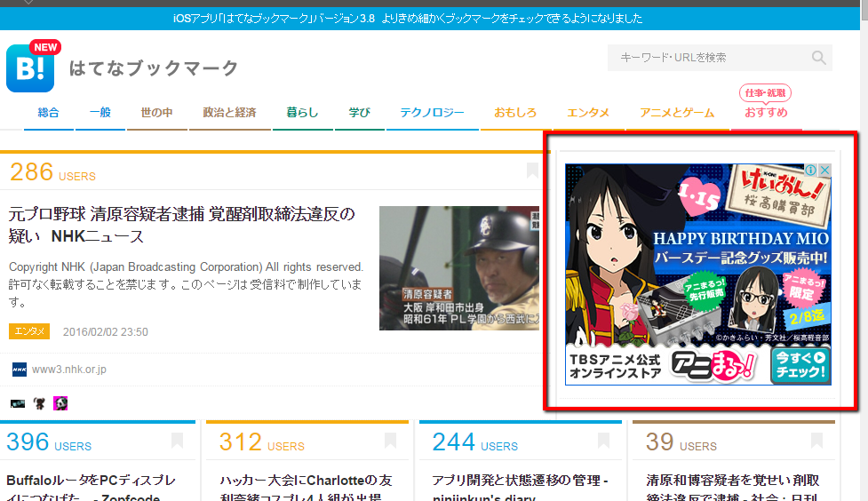Click the pink panda user avatar
Viewport: 868px width, 501px height.
[x=60, y=403]
